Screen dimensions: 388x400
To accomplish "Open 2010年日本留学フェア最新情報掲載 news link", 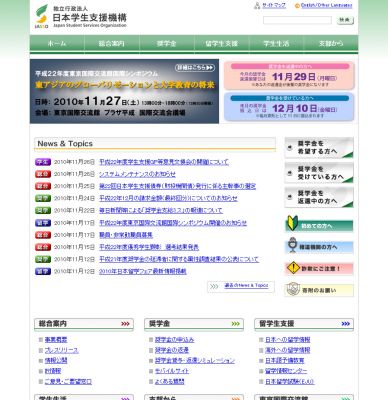I will click(x=143, y=271).
